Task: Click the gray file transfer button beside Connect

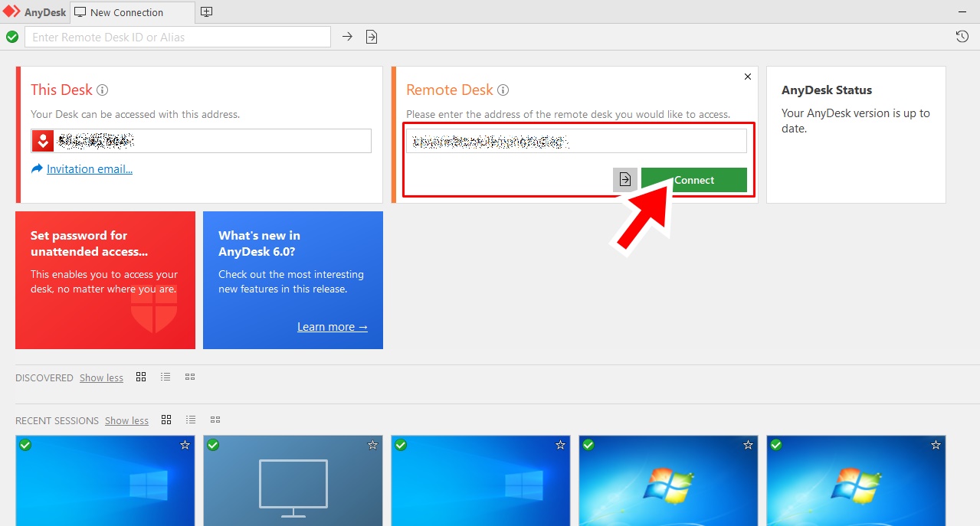Action: pos(625,180)
